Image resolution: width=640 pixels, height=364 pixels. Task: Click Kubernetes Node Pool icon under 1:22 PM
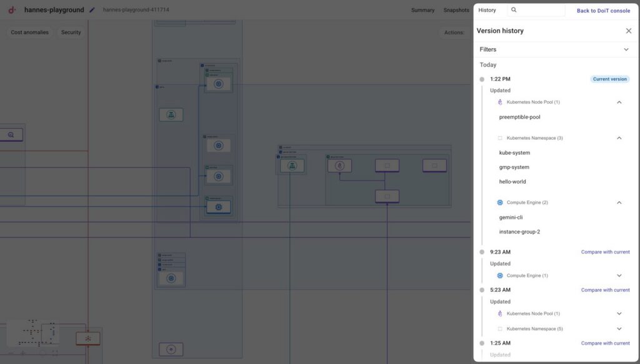click(500, 102)
